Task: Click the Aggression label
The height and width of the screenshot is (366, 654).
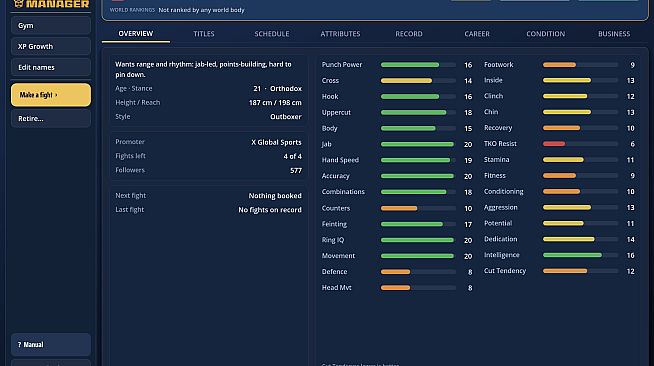Action: [x=501, y=207]
